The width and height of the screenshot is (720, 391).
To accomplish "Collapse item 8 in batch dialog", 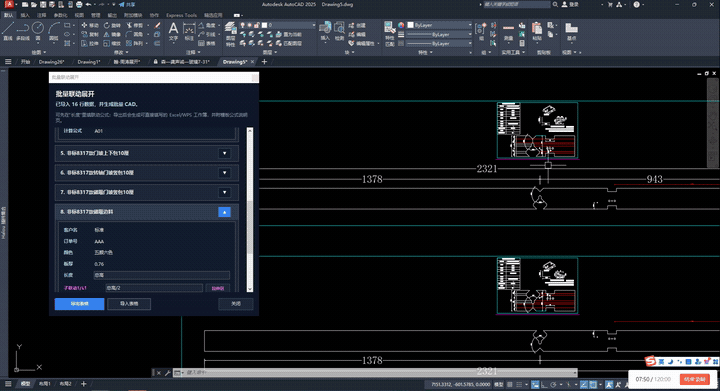I will (225, 212).
